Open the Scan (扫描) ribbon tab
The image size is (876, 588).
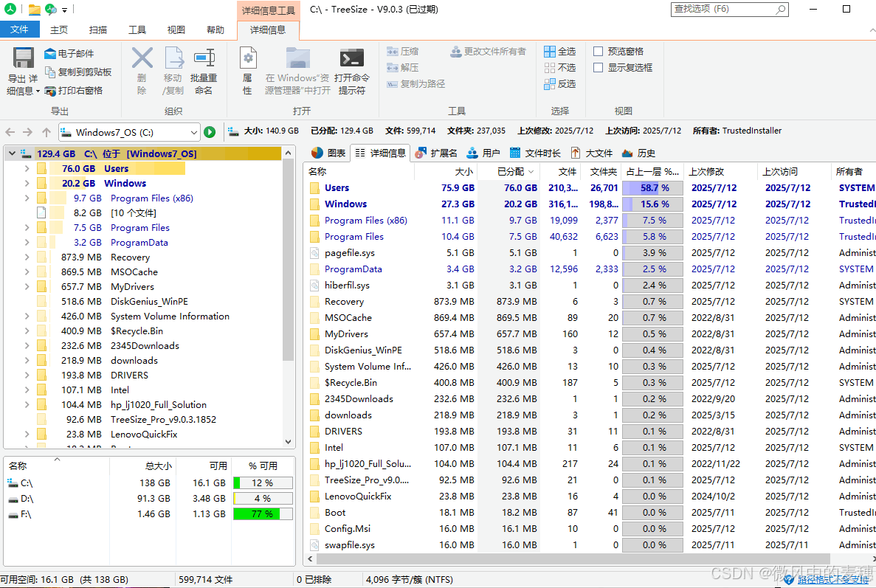click(x=97, y=30)
